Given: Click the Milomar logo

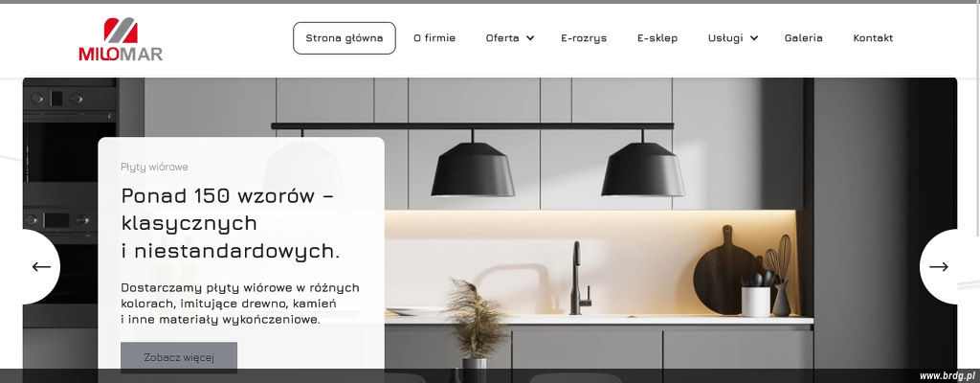Looking at the screenshot, I should click(121, 39).
